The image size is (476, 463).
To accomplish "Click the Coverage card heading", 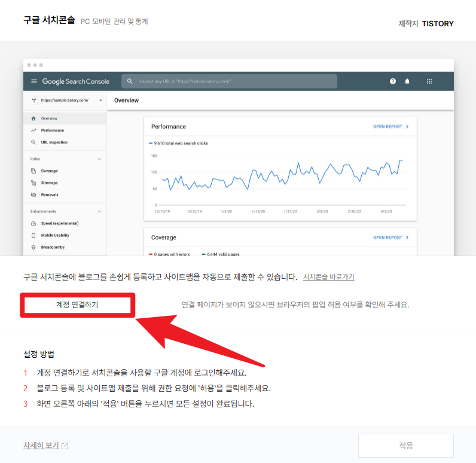I will (x=164, y=237).
